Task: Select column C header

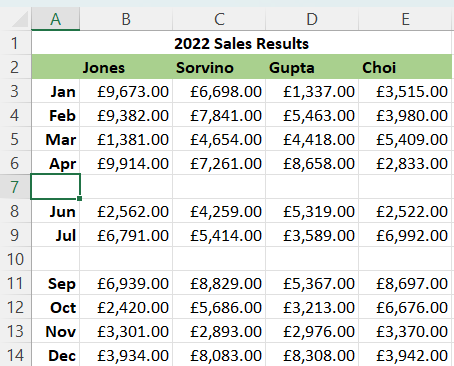Action: click(x=219, y=19)
